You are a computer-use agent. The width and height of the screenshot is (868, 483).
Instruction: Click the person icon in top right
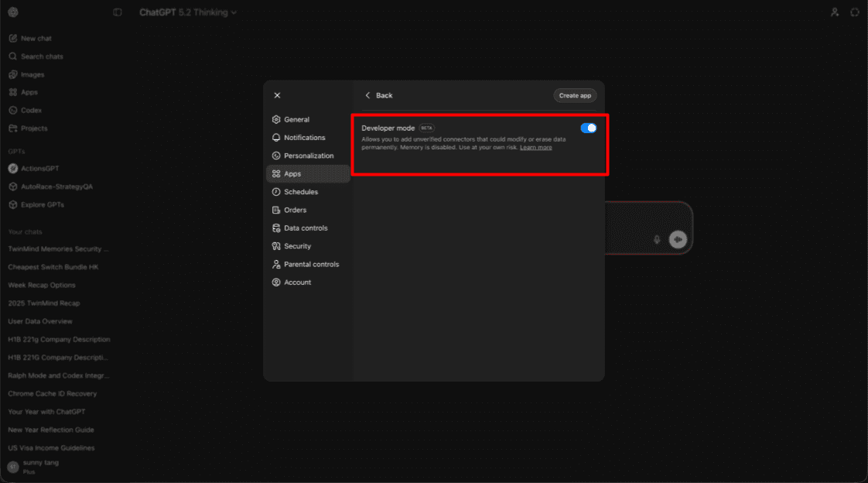[x=835, y=12]
